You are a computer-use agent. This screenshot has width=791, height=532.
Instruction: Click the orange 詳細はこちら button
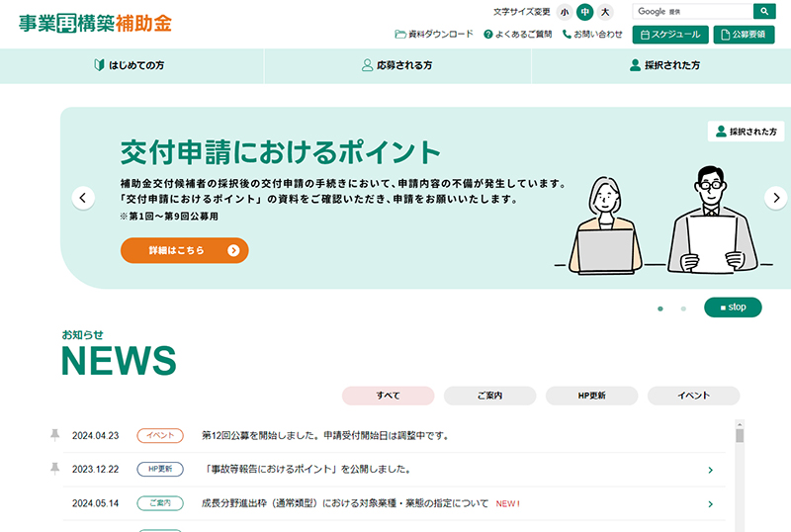[185, 250]
